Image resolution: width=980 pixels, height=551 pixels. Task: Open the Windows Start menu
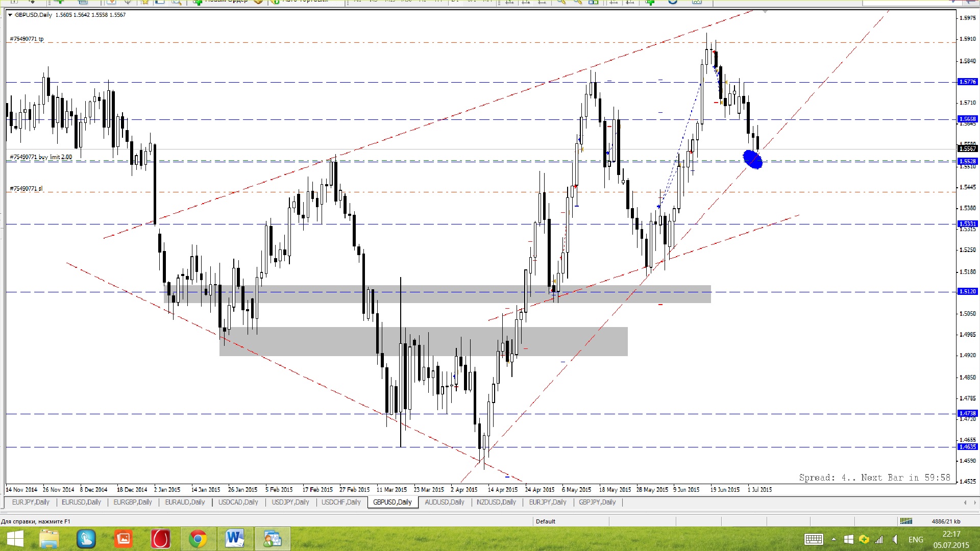(15, 539)
